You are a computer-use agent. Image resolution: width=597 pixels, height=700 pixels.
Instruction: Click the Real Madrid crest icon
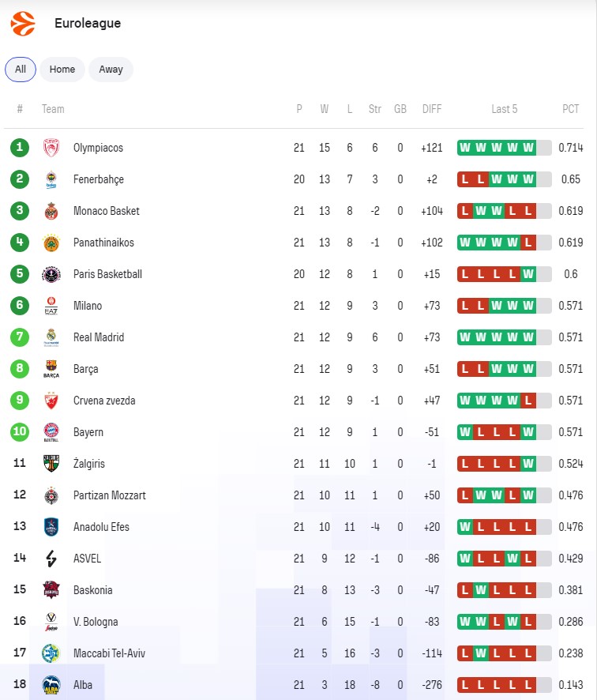(51, 337)
